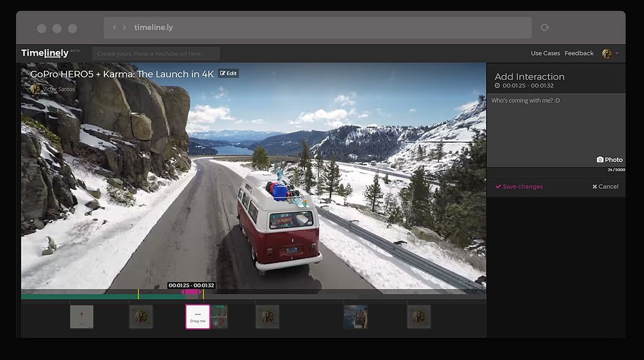
Task: Click the timeline.ly address bar
Action: coord(317,28)
